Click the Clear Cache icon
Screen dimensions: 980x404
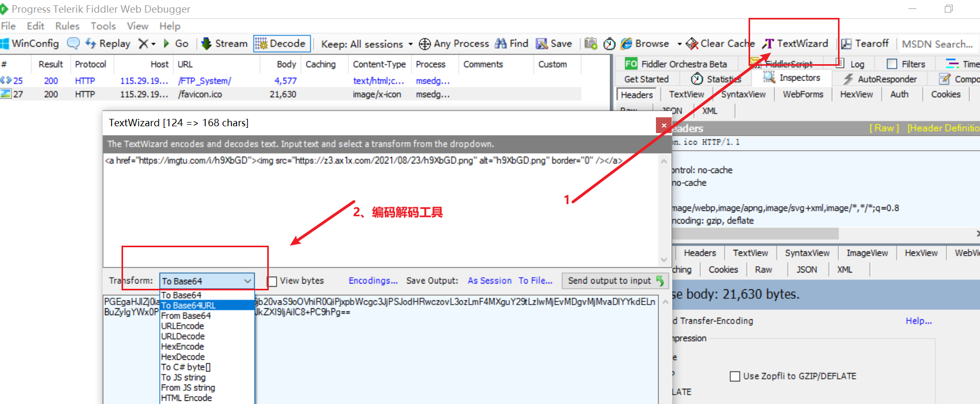(692, 44)
